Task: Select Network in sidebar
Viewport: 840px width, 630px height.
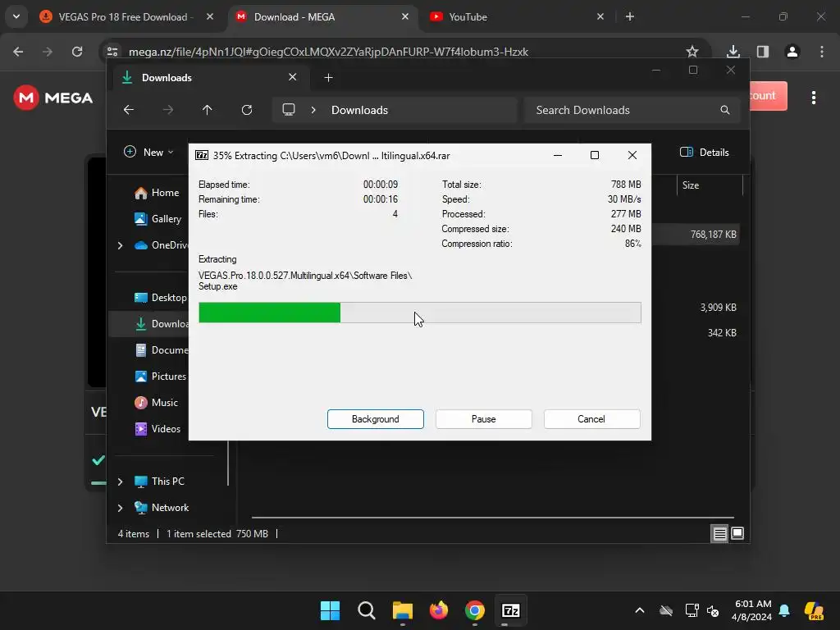Action: tap(169, 508)
